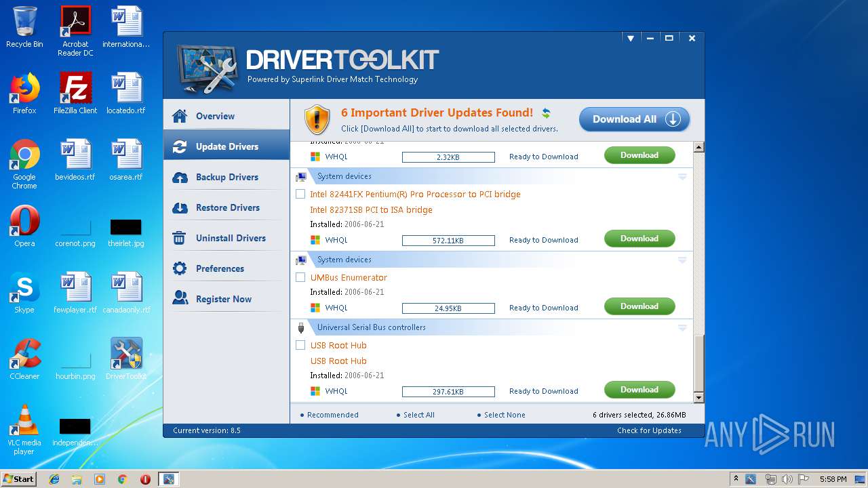Download the 572.11KB Intel bridge driver
The width and height of the screenshot is (868, 488).
pos(639,239)
